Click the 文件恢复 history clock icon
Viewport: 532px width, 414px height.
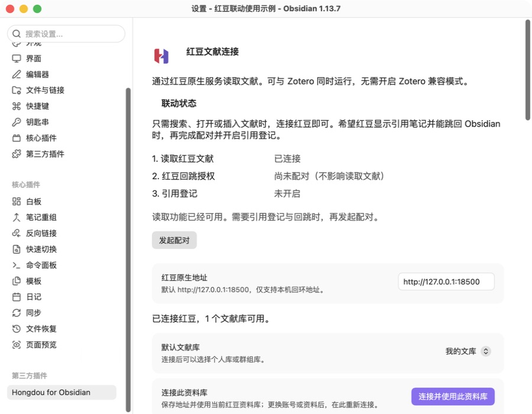[x=17, y=329]
